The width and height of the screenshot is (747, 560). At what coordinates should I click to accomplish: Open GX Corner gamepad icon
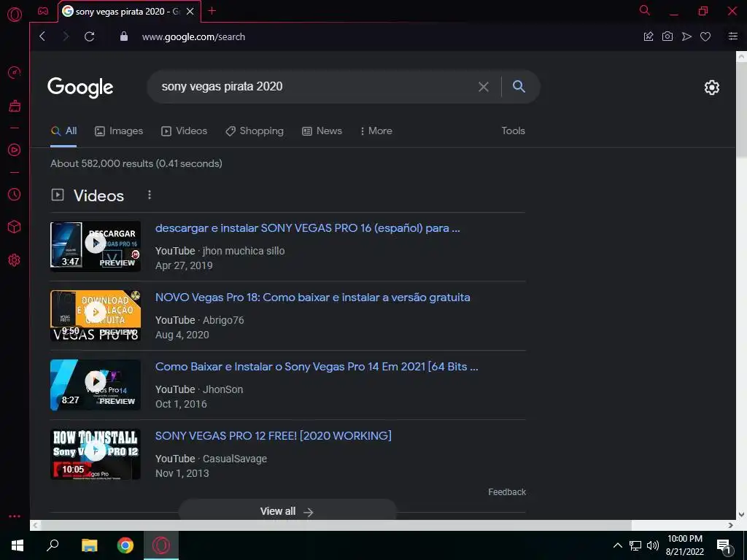(43, 11)
